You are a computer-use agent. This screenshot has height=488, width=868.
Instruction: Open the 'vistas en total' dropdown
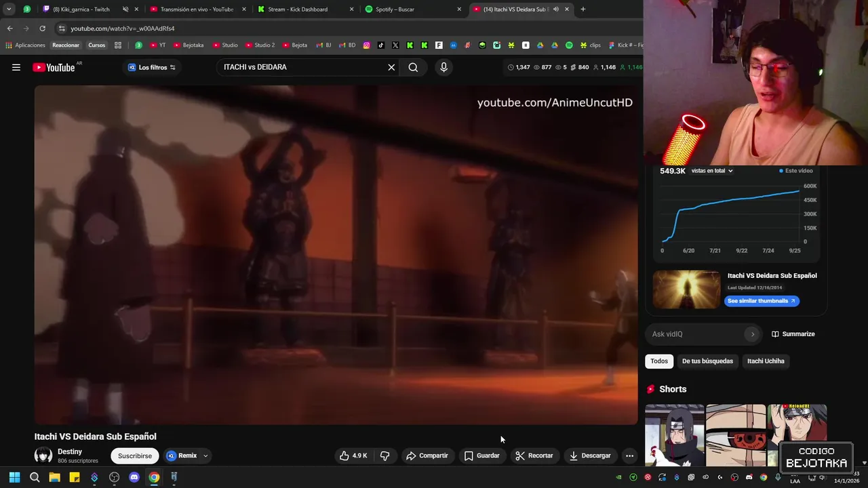coord(712,171)
